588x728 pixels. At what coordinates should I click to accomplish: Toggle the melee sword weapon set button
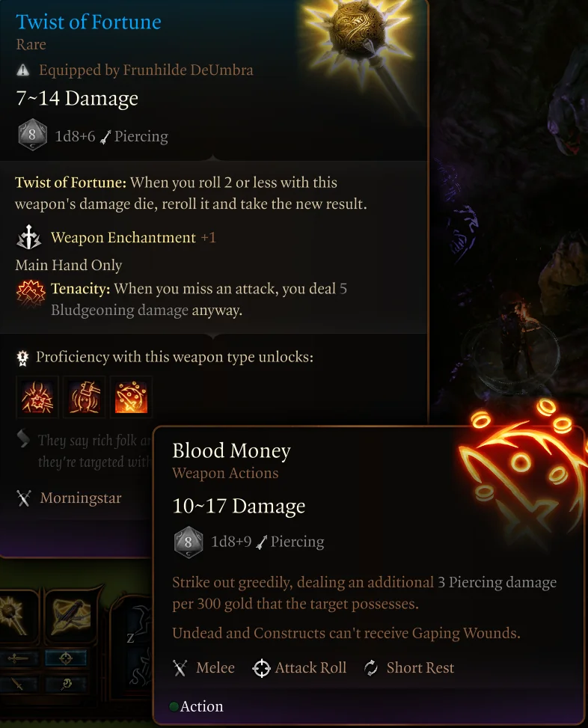[x=18, y=658]
